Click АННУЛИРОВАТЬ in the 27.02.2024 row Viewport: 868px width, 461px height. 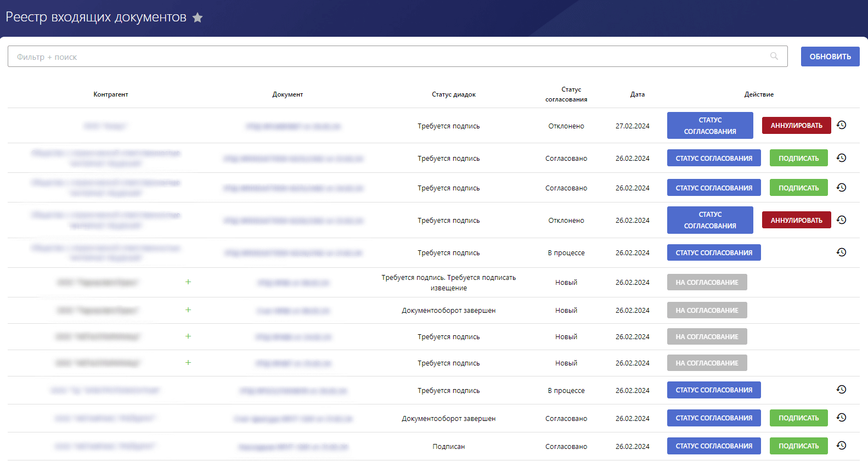point(796,126)
